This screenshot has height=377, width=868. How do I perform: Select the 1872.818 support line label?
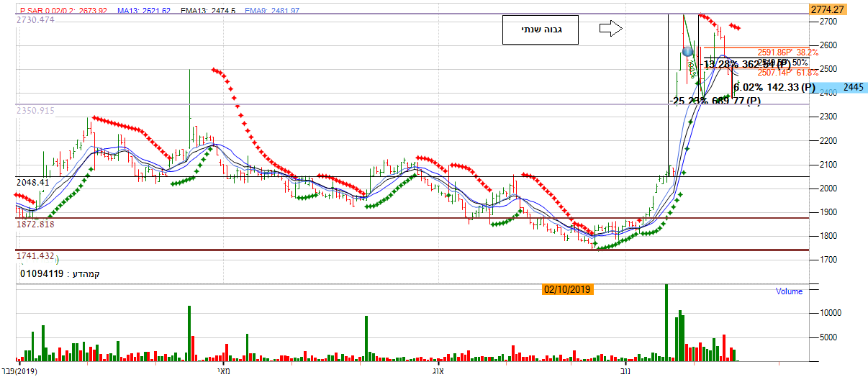[x=34, y=224]
